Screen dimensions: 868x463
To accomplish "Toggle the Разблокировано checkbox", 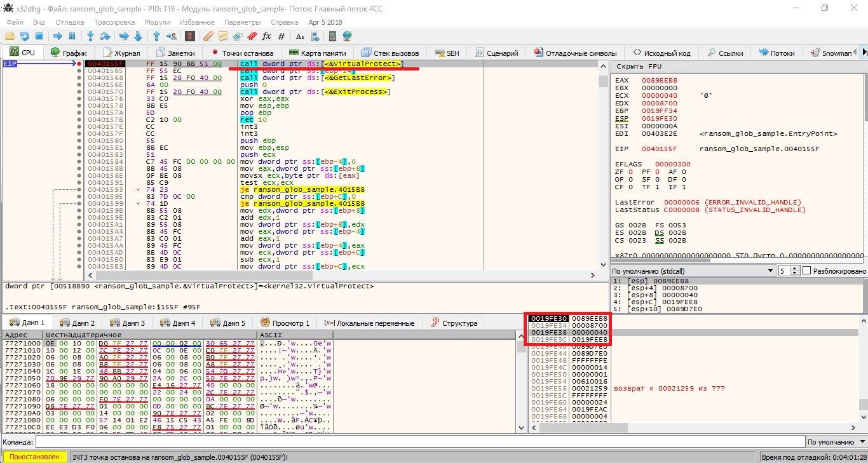I will [x=807, y=271].
